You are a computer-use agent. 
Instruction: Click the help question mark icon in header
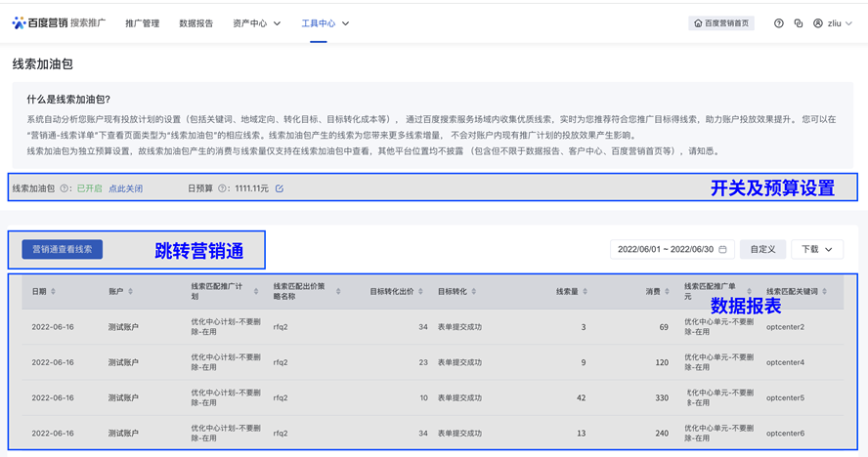(779, 23)
